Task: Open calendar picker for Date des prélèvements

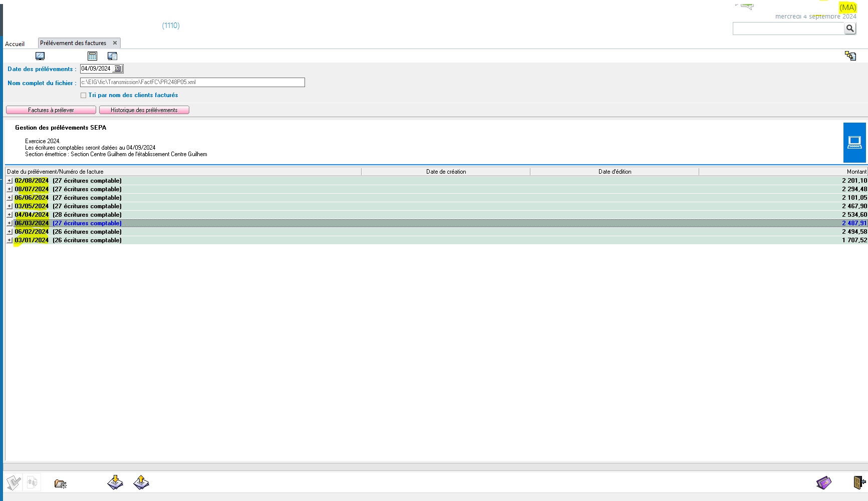Action: point(118,69)
